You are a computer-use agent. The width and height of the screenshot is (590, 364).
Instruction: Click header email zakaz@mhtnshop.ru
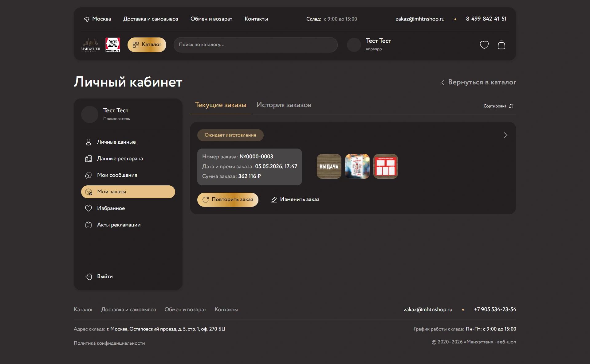420,19
